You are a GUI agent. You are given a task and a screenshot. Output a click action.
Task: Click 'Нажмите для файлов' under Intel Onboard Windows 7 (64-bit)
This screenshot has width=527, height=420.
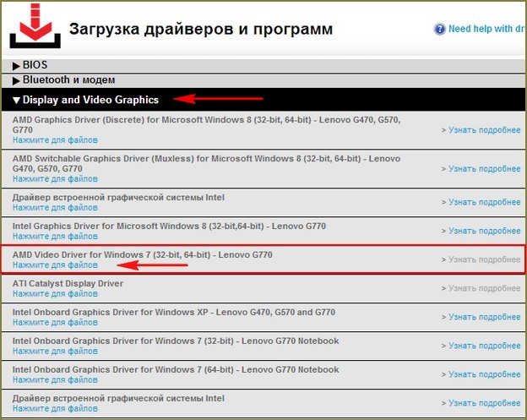(x=55, y=380)
